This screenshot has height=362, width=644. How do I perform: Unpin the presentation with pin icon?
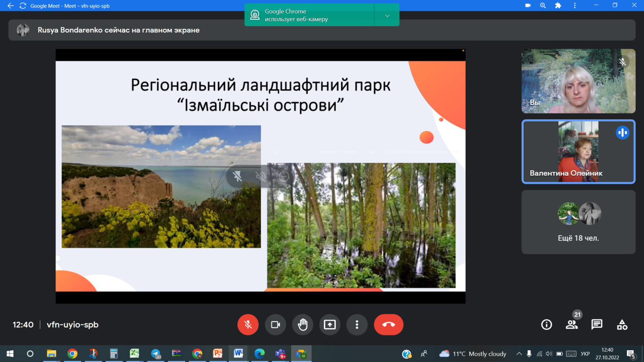[238, 176]
